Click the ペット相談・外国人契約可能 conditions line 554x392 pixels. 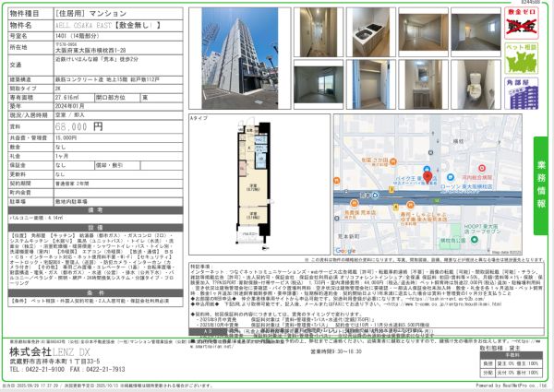coord(90,301)
